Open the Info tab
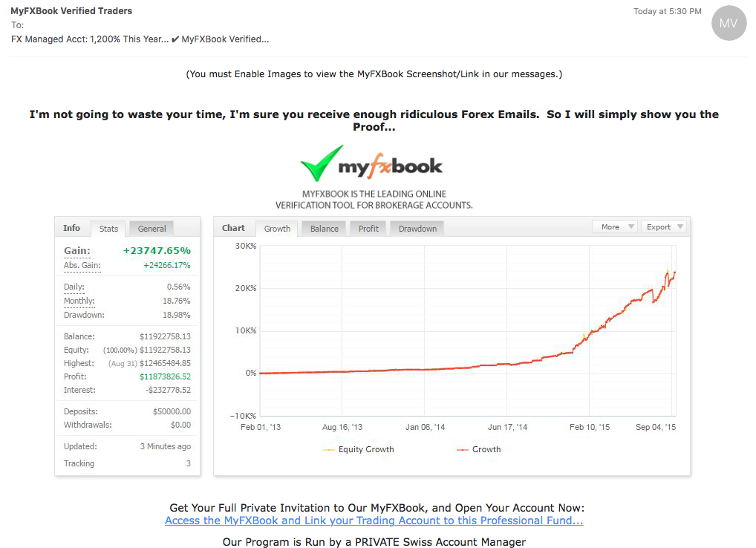 (x=71, y=228)
